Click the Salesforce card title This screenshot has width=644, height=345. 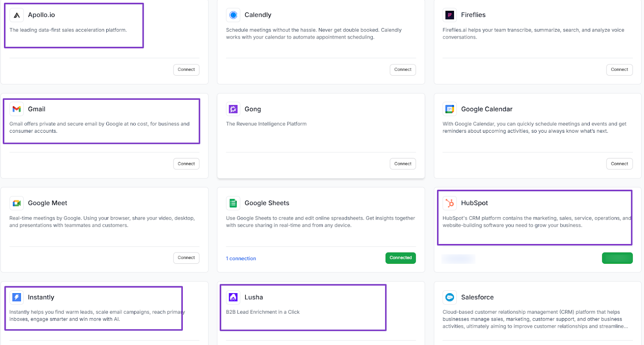click(477, 297)
